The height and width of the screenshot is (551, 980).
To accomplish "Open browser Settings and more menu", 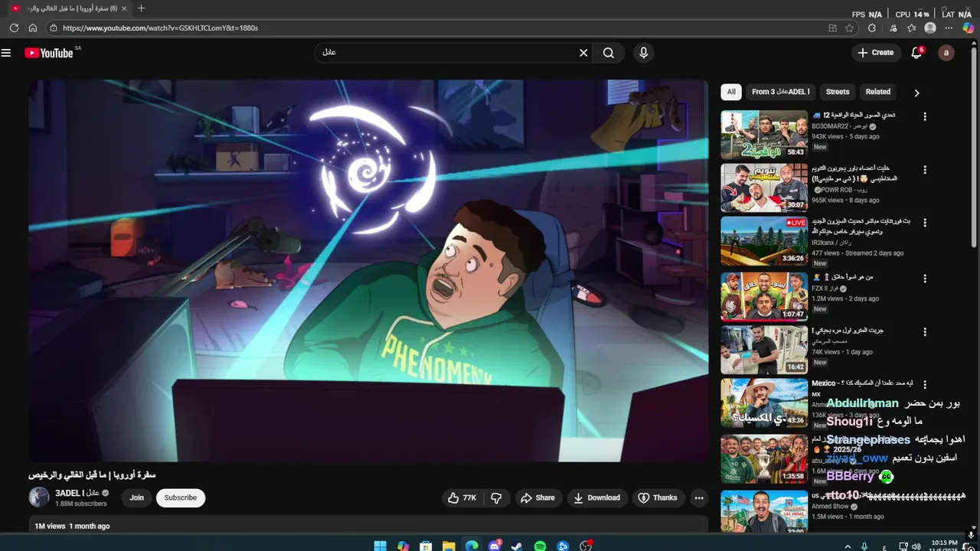I will click(949, 28).
